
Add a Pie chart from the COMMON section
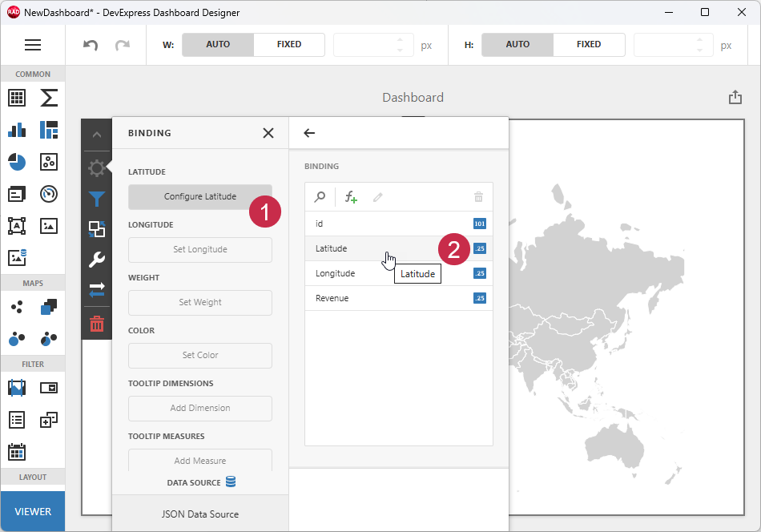click(16, 162)
